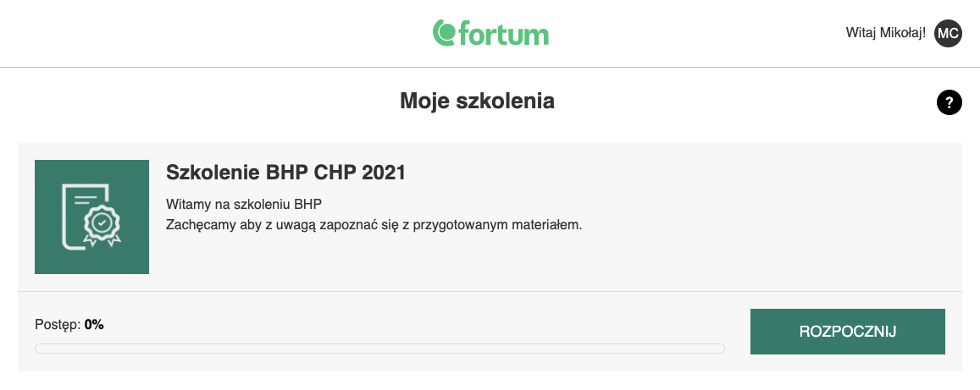Click the 'Zachęcamy aby z uwagą' description sentence
The width and height of the screenshot is (980, 390).
374,225
